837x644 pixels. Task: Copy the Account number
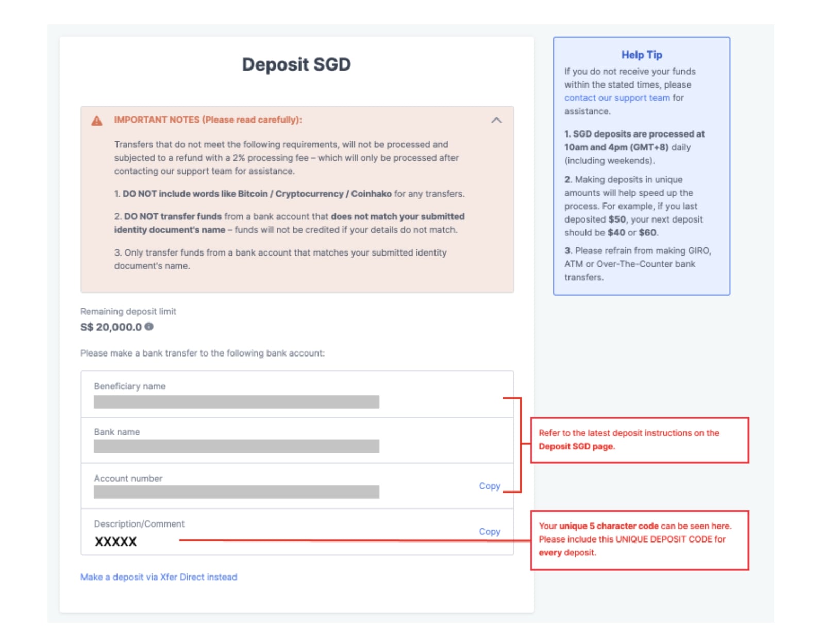(x=490, y=486)
